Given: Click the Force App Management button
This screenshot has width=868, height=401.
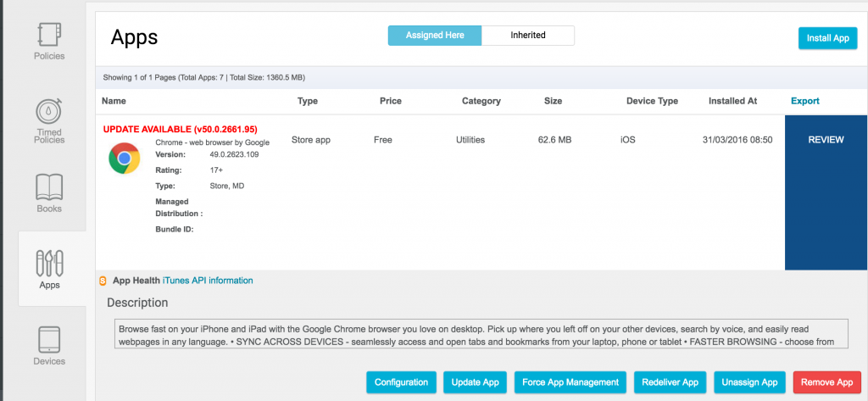Looking at the screenshot, I should coord(570,382).
